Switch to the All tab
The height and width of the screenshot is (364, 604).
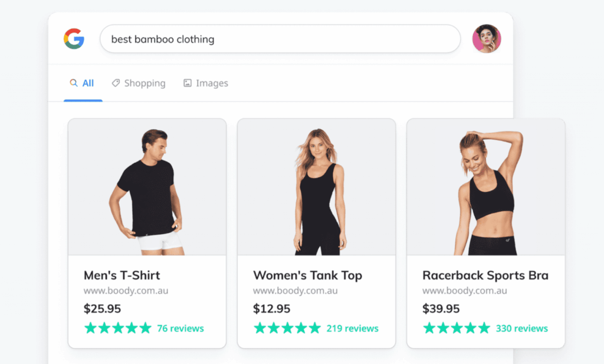click(x=88, y=83)
